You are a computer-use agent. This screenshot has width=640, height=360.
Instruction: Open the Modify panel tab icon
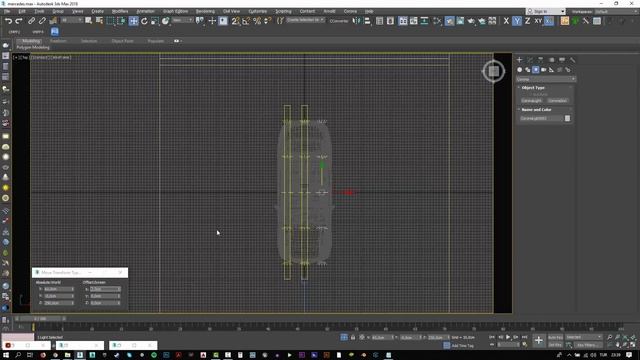click(x=530, y=60)
